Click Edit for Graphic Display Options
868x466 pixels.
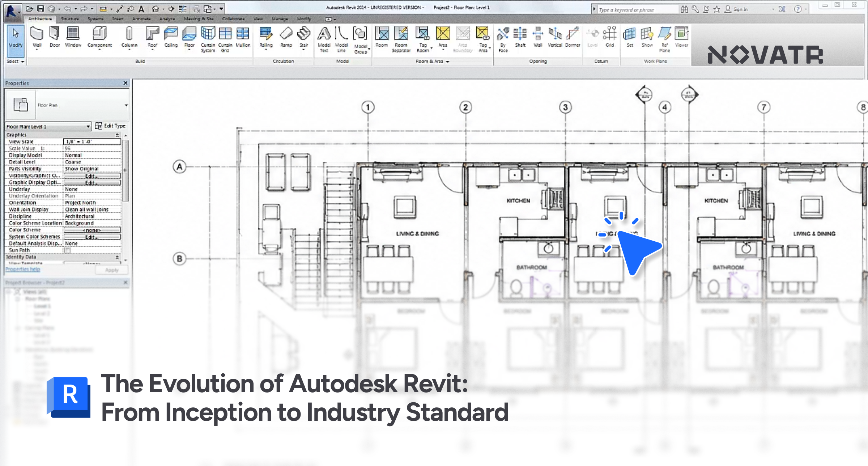coord(92,183)
